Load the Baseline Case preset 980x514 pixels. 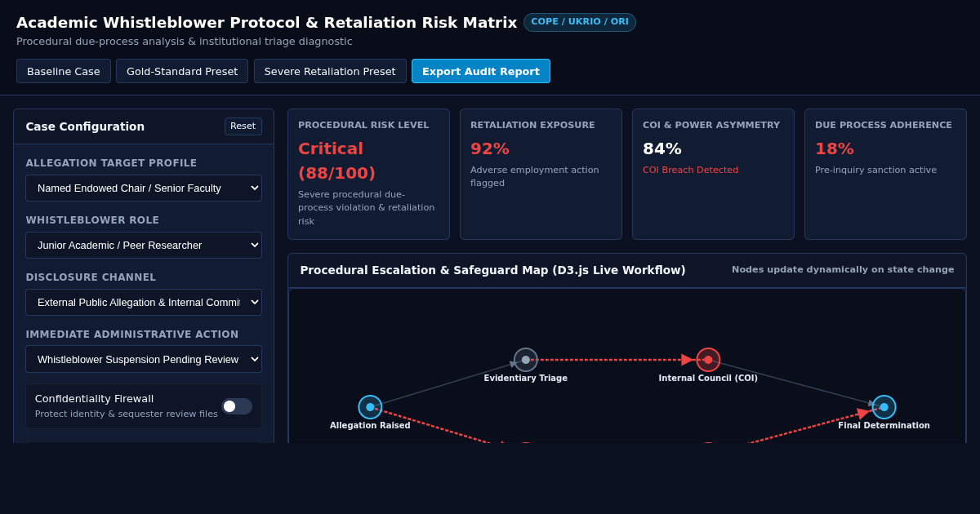[64, 71]
